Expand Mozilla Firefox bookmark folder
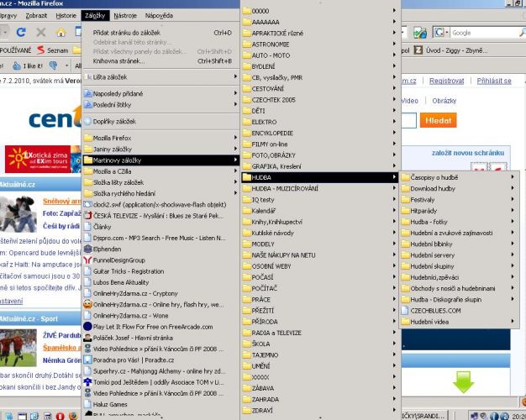Viewport: 526px width, 420px height. (x=160, y=138)
